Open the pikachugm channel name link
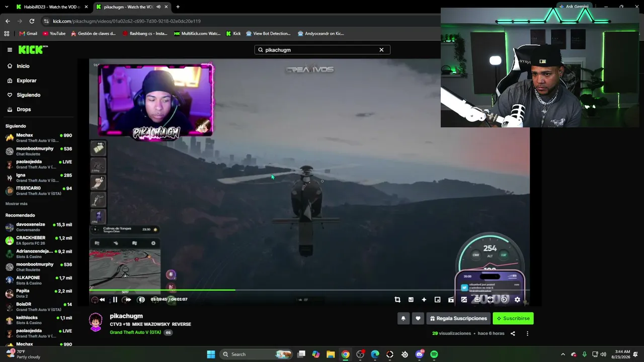The width and height of the screenshot is (644, 362). 126,316
